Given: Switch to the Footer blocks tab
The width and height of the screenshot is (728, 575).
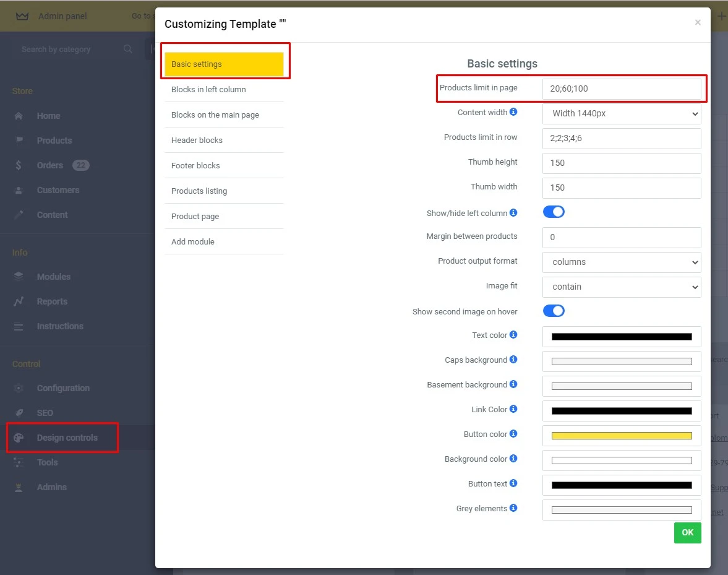Looking at the screenshot, I should click(197, 165).
